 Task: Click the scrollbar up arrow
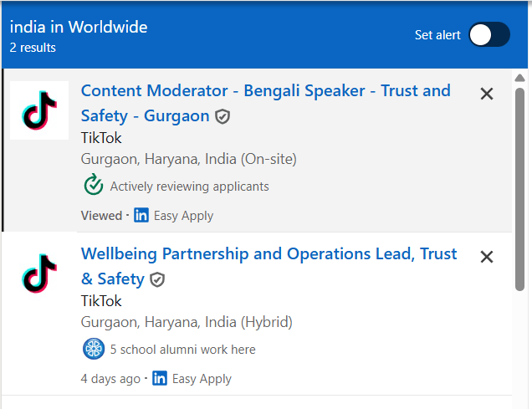(519, 79)
